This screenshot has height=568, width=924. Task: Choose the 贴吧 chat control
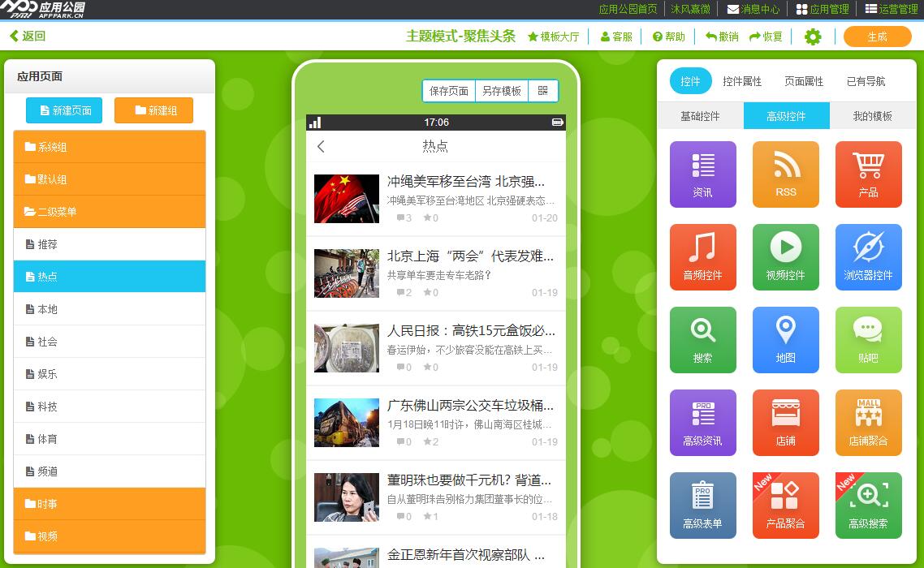click(x=867, y=339)
